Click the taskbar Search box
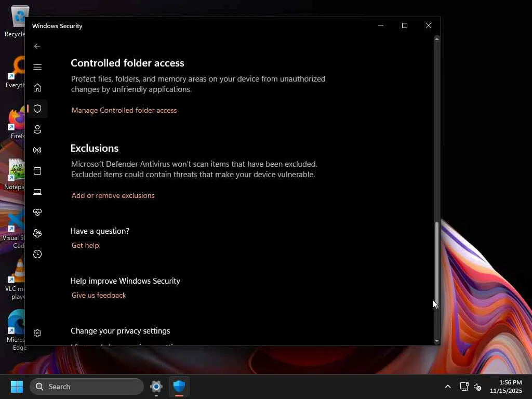The image size is (532, 399). pos(87,387)
